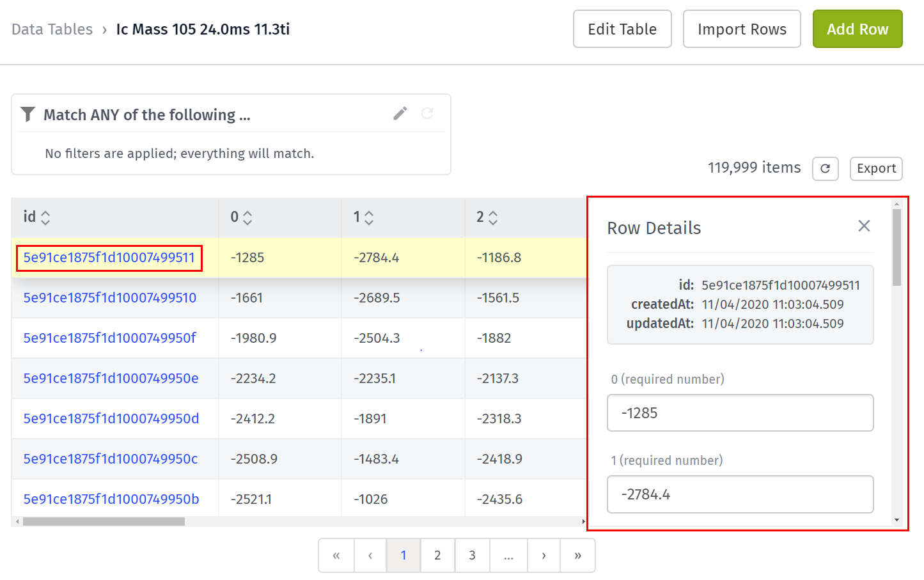Image resolution: width=924 pixels, height=580 pixels.
Task: Open row 5e91ce1875f1d1000749950d
Action: coord(111,419)
